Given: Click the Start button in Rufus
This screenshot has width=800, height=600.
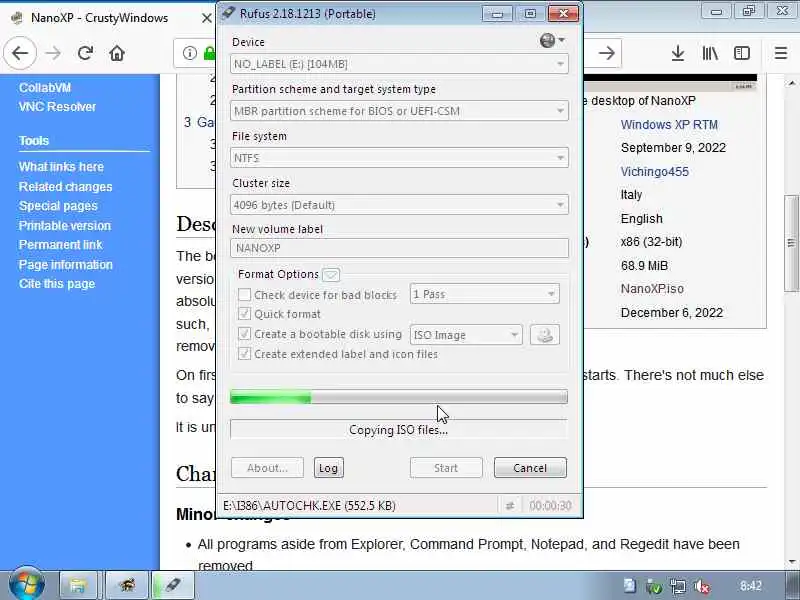Looking at the screenshot, I should click(446, 468).
